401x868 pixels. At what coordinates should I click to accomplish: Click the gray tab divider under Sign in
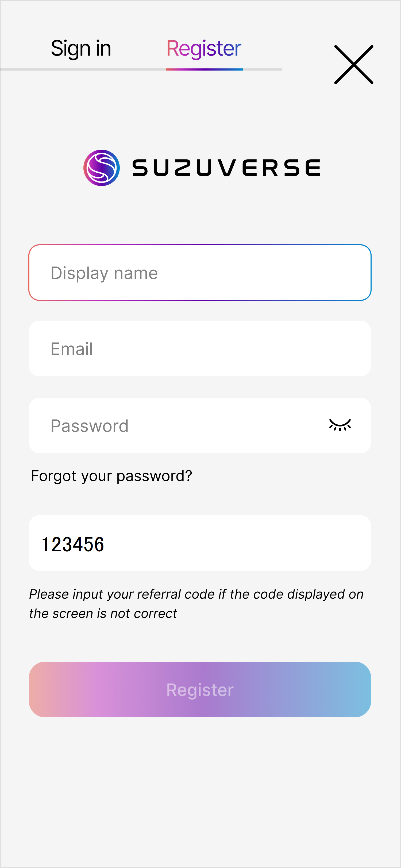81,69
